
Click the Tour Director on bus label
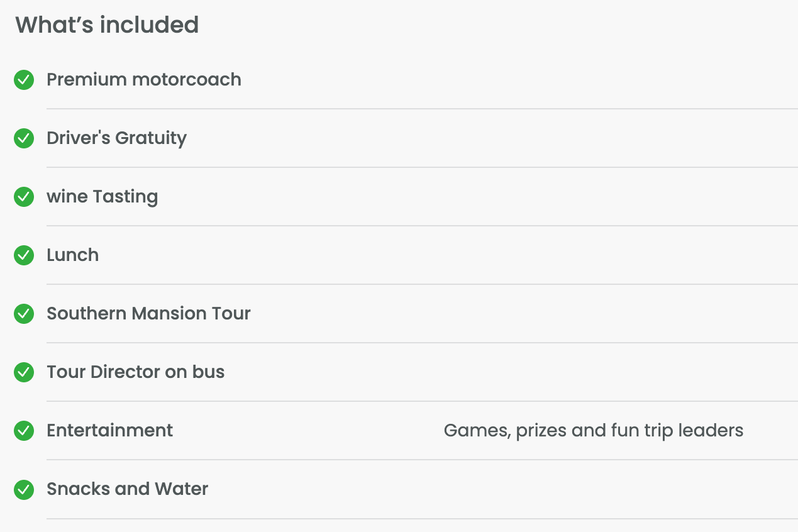coord(135,372)
